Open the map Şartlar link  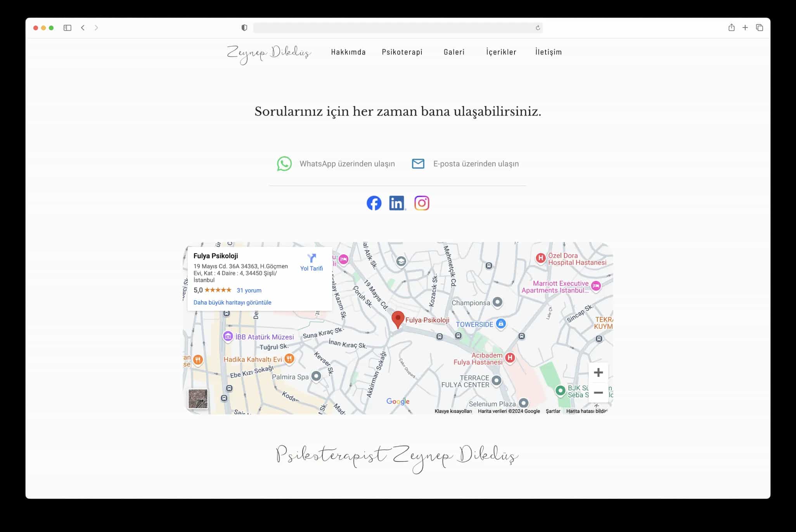pyautogui.click(x=553, y=411)
